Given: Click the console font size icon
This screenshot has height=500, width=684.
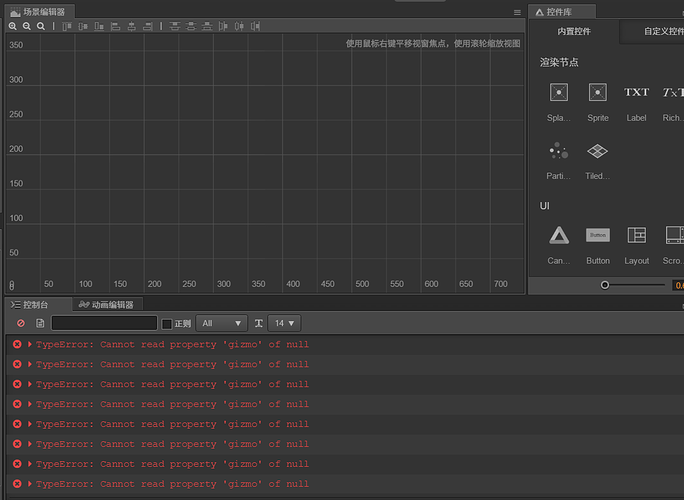Looking at the screenshot, I should tap(259, 323).
